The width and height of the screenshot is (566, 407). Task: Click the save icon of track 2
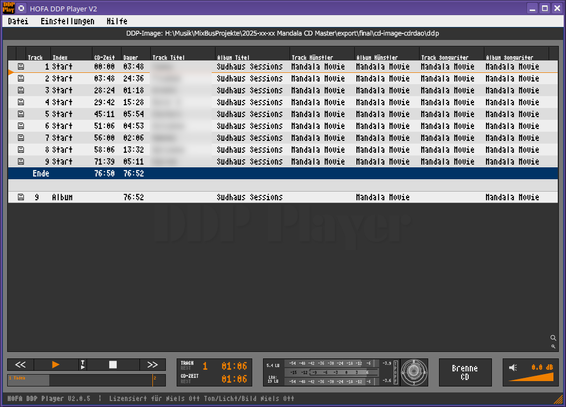coord(21,78)
